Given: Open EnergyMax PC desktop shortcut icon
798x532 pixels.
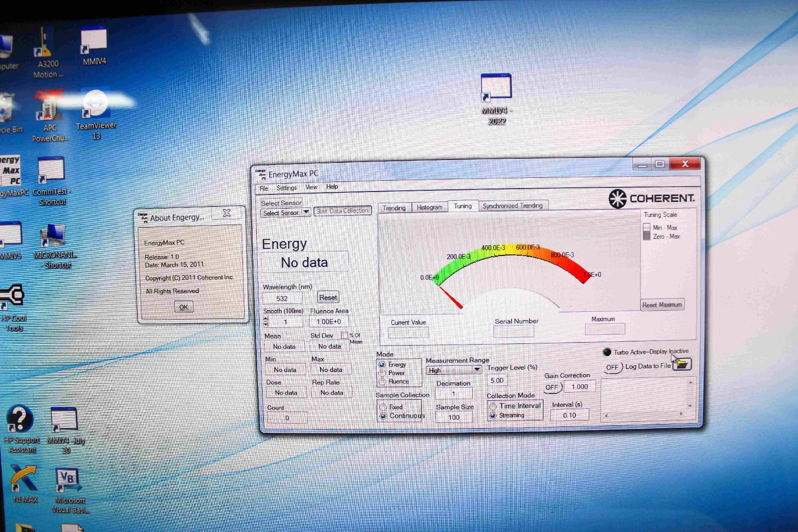Looking at the screenshot, I should coord(12,175).
